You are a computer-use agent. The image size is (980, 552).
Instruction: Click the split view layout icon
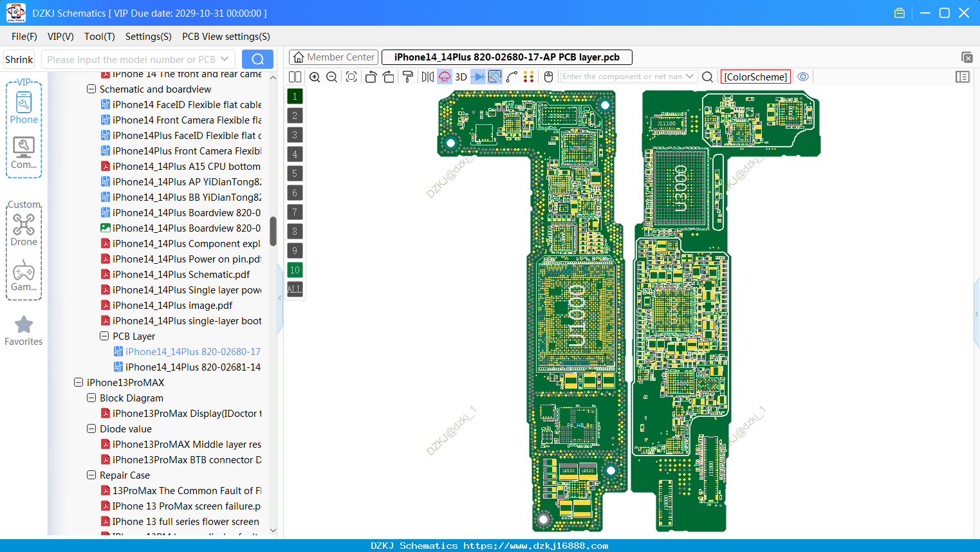pos(295,77)
